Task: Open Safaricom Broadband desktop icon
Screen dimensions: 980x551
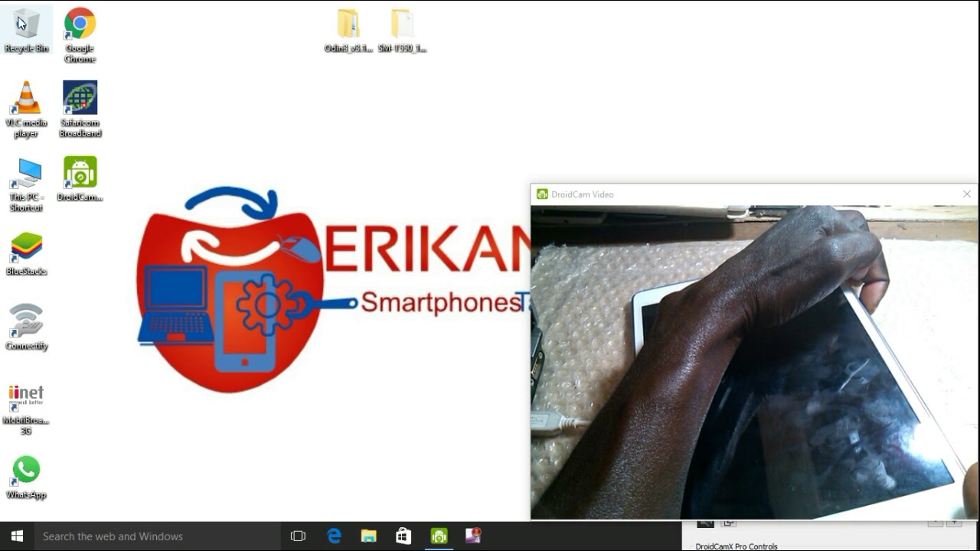Action: [x=80, y=109]
